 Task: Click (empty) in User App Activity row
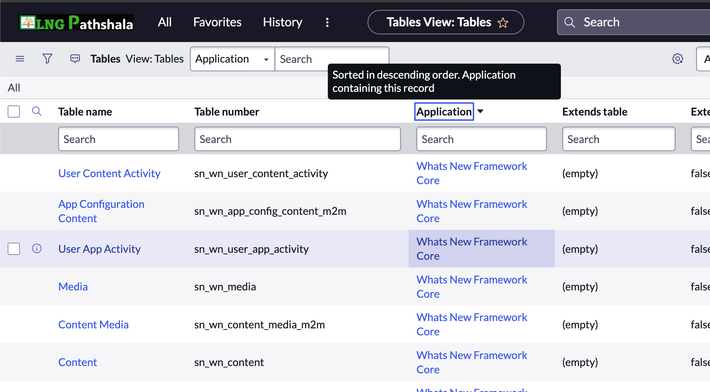pyautogui.click(x=580, y=249)
